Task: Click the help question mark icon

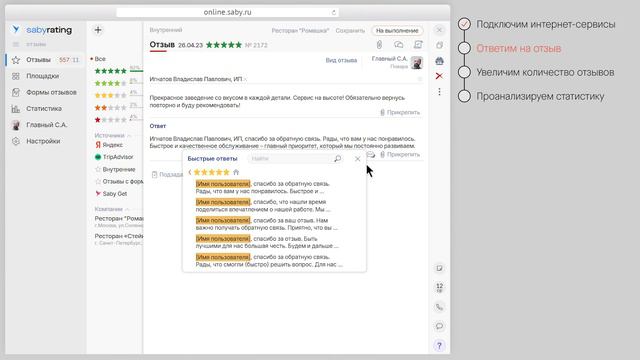Action: pyautogui.click(x=439, y=346)
